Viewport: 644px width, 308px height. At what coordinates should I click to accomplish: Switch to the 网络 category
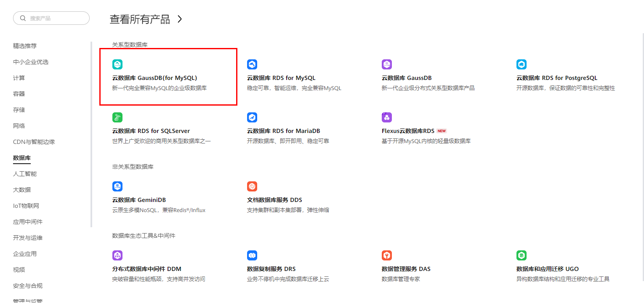[19, 126]
